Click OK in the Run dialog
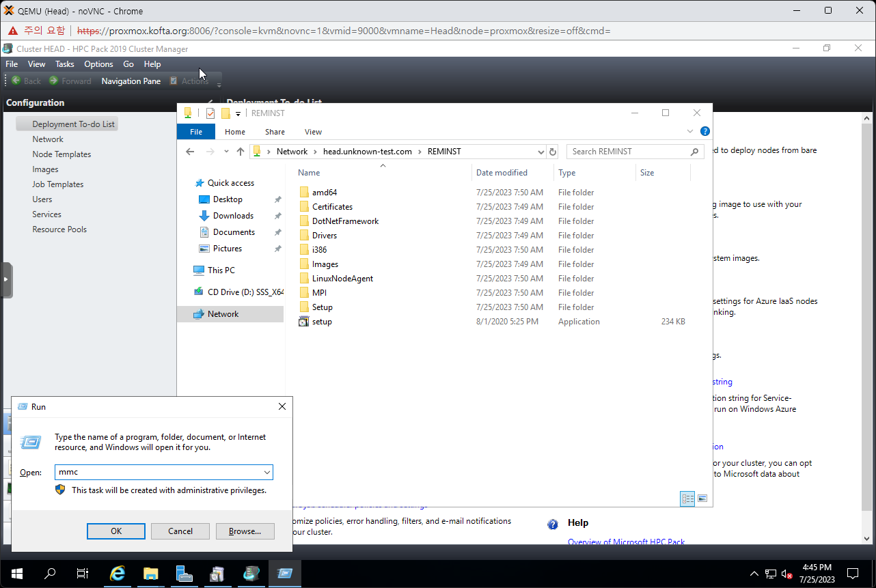 [x=116, y=531]
